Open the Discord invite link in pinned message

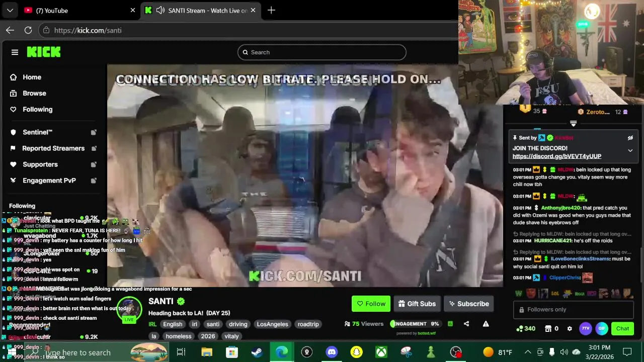[x=557, y=156]
